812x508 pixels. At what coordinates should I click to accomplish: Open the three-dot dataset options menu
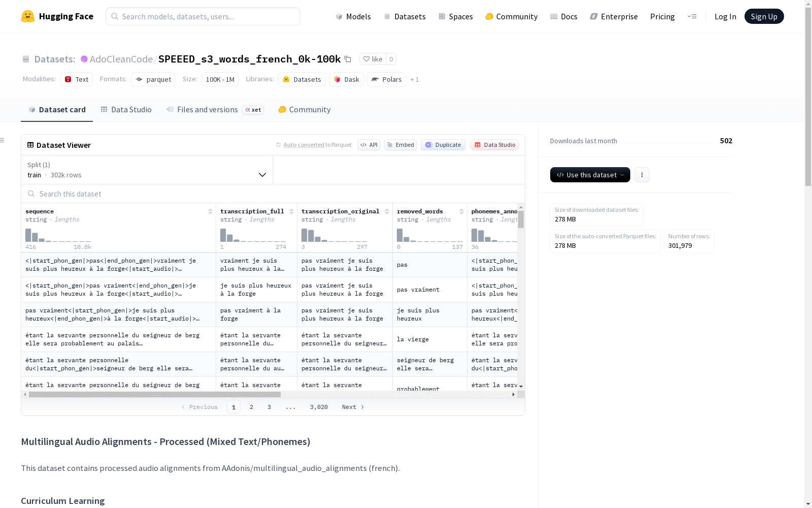[642, 175]
